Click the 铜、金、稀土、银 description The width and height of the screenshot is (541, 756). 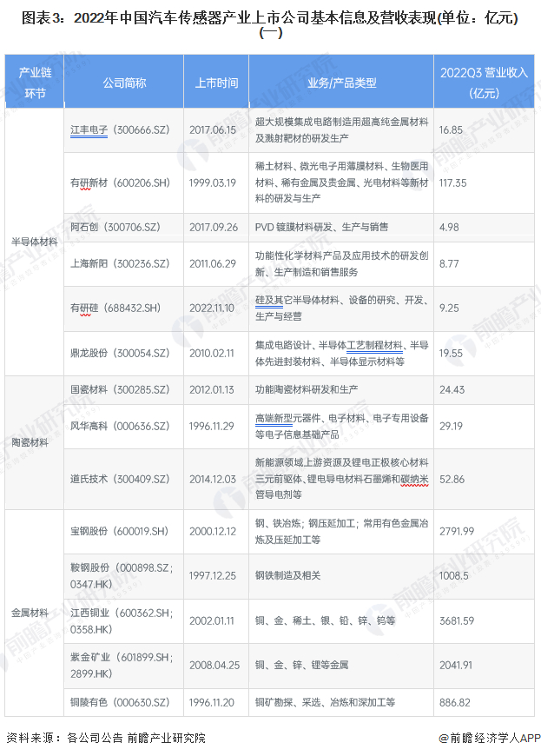325,621
